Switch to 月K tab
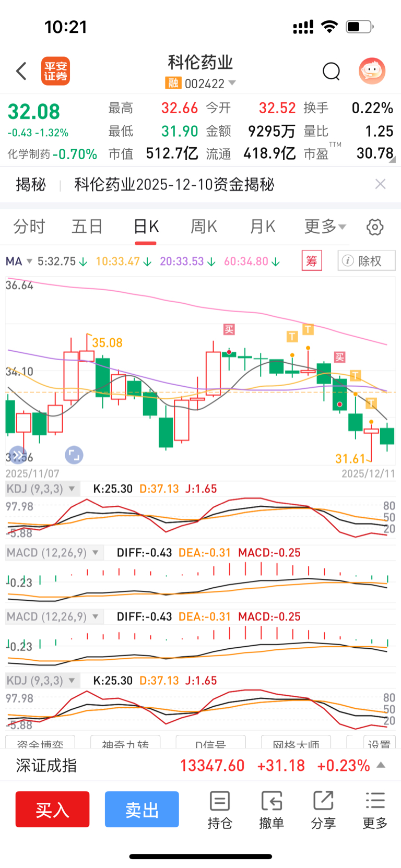 click(262, 227)
